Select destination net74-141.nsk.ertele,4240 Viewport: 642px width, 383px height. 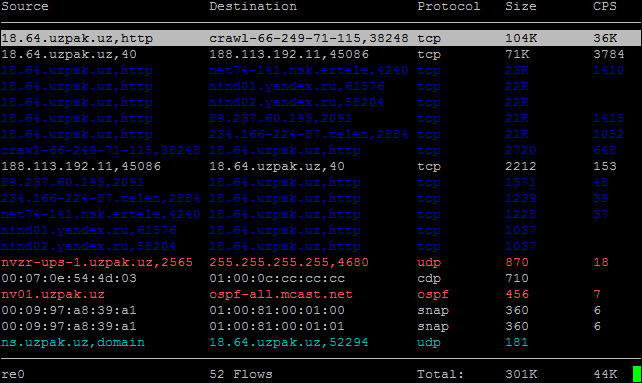coord(309,70)
